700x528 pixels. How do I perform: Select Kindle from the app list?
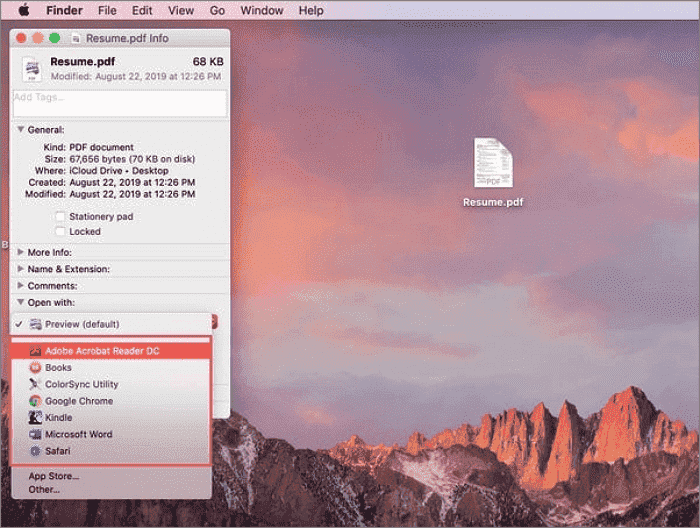111,418
